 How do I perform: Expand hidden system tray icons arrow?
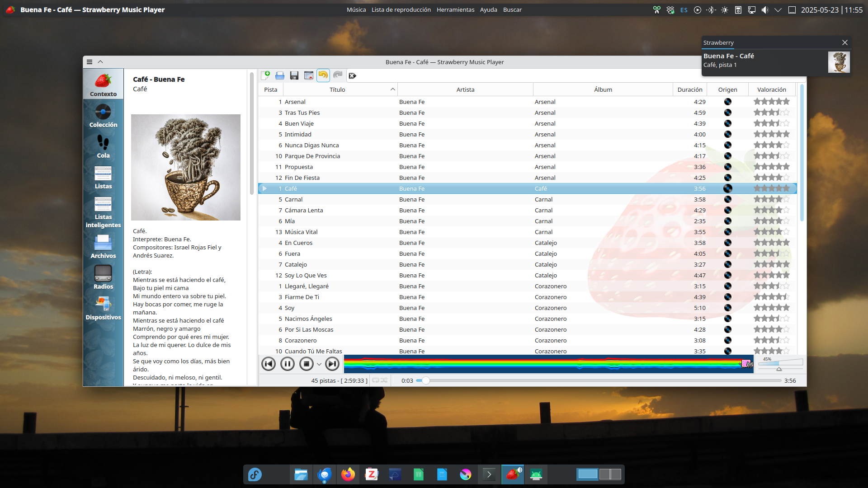click(x=778, y=10)
